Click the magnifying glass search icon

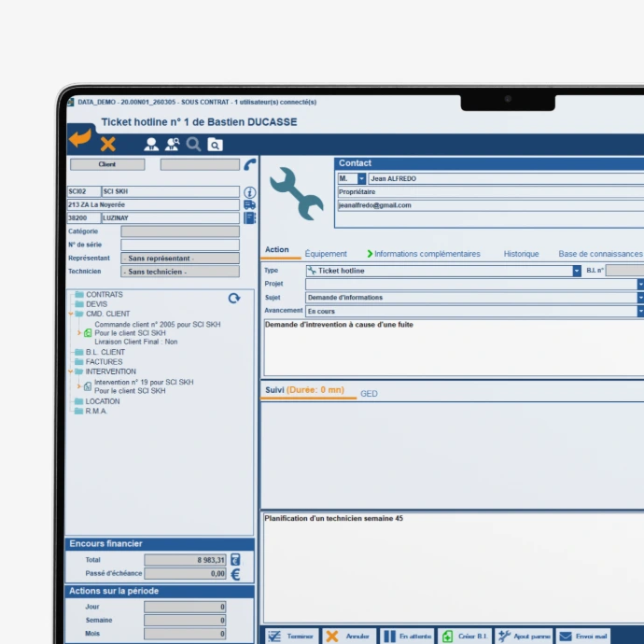193,144
